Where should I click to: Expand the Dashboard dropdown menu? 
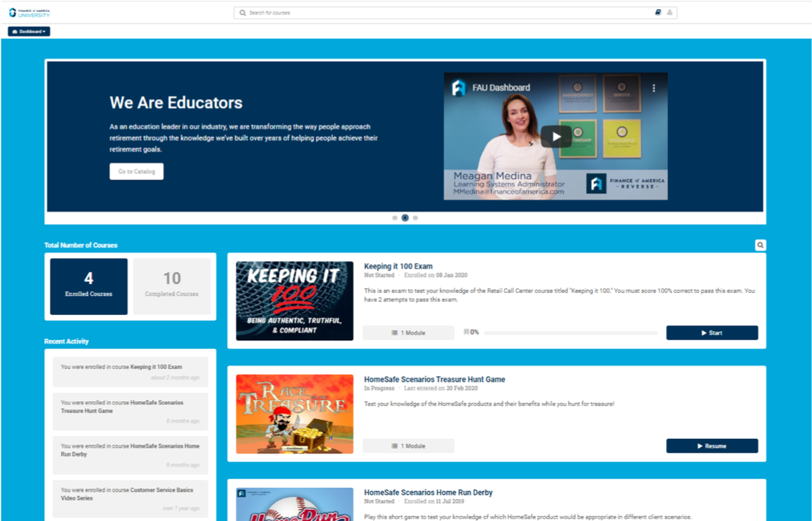(x=29, y=32)
